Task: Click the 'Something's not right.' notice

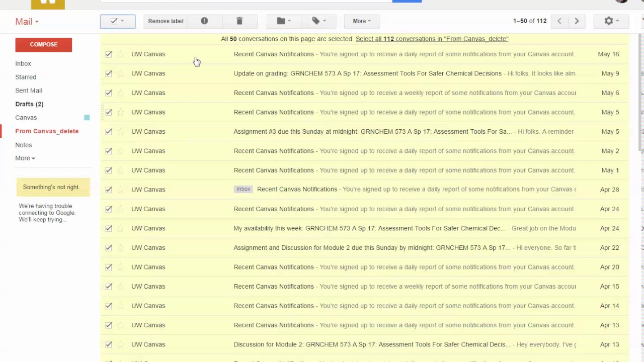Action: click(x=53, y=187)
